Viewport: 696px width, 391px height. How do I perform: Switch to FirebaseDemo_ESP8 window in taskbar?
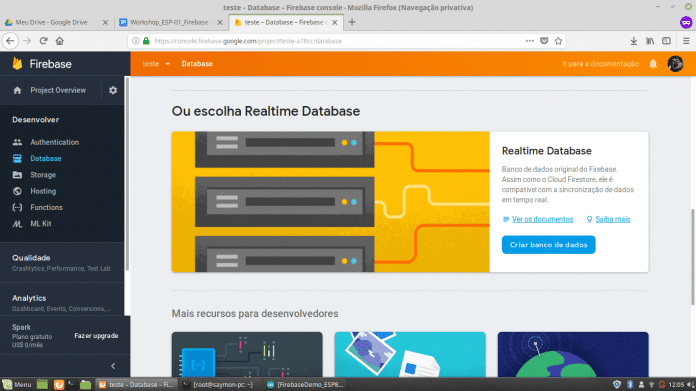tap(305, 384)
